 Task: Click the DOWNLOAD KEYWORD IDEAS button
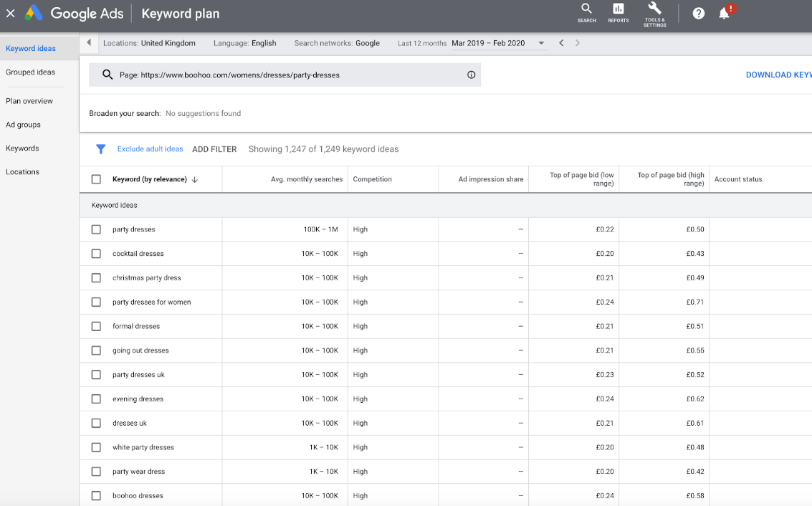pyautogui.click(x=778, y=75)
